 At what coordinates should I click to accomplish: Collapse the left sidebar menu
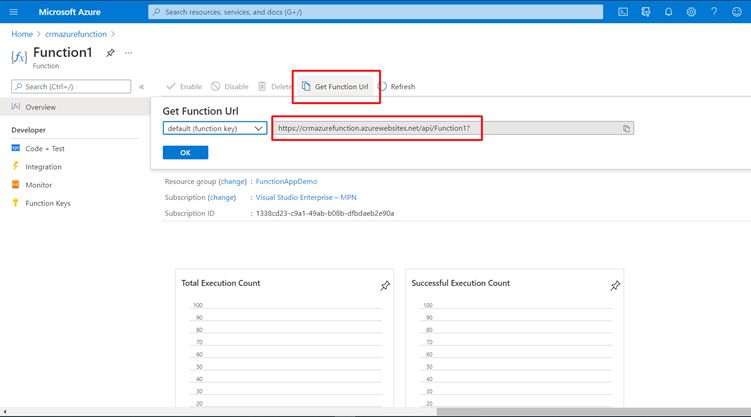click(x=141, y=87)
